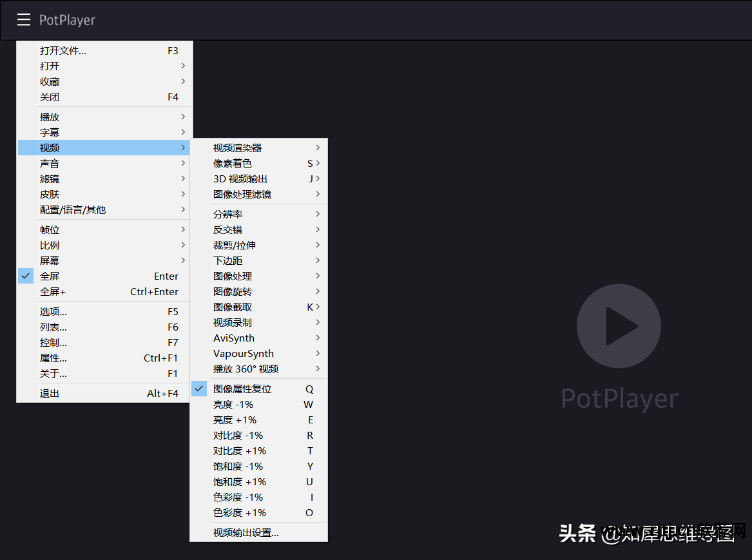This screenshot has height=560, width=752.
Task: Expand the 字幕 submenu
Action: point(104,132)
